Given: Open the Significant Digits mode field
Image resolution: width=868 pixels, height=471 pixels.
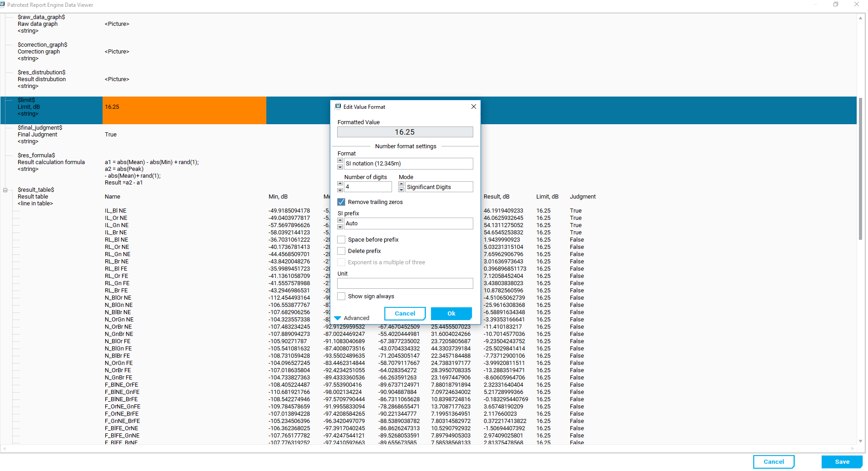Looking at the screenshot, I should (439, 187).
